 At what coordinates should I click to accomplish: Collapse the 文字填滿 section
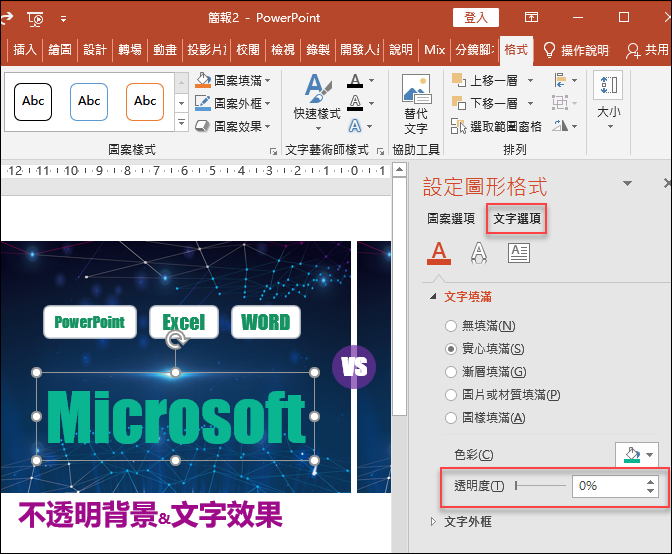[x=433, y=296]
